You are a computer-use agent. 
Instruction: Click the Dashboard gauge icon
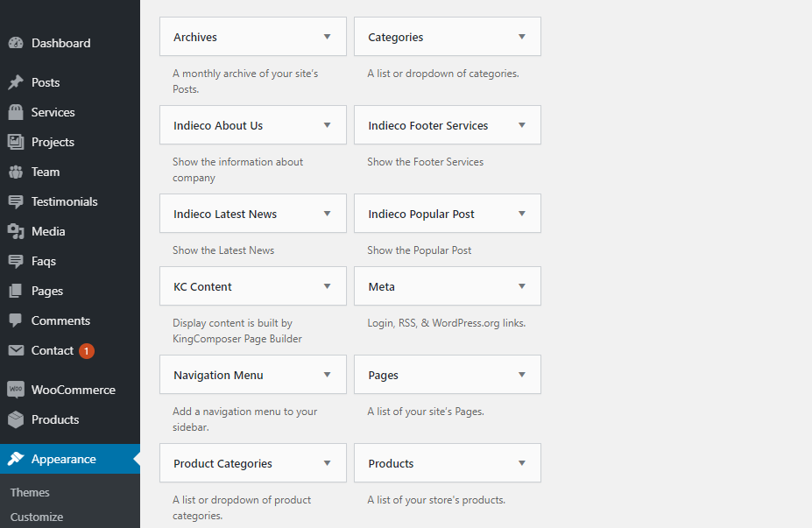click(16, 43)
